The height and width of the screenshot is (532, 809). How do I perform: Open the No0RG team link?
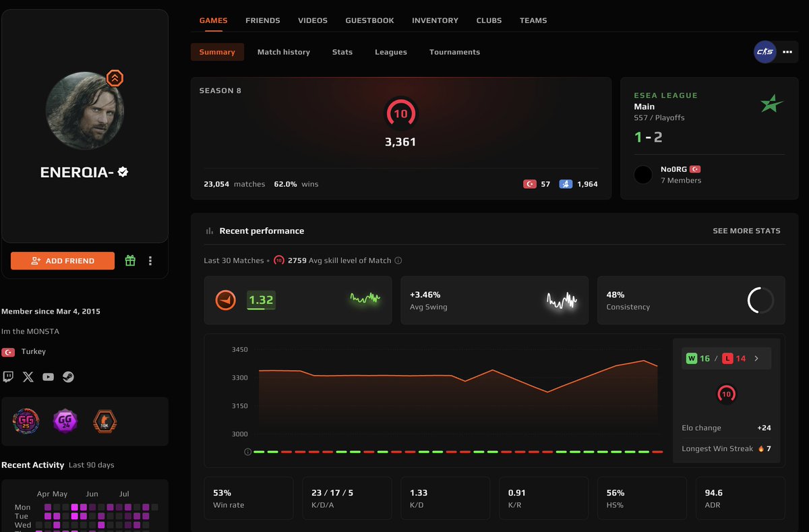click(673, 169)
